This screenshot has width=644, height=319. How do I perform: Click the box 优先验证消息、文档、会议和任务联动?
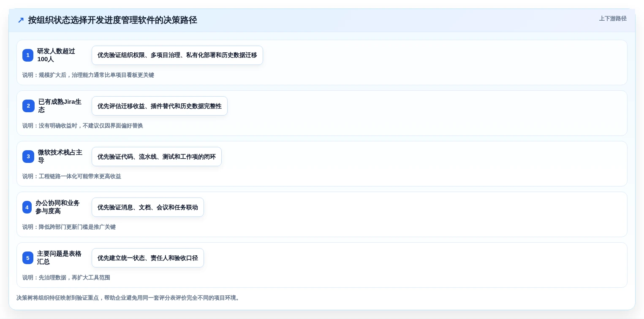tap(148, 207)
